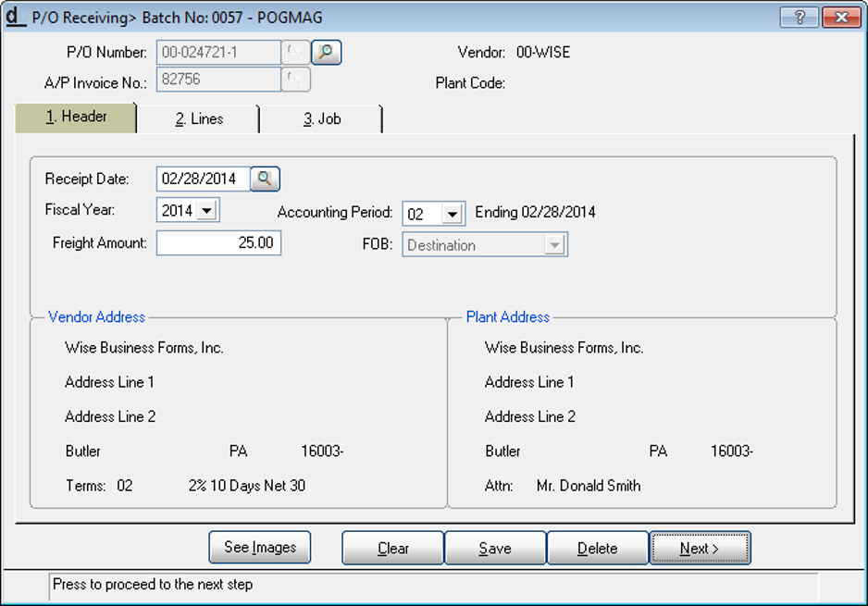Close the P/O Receiving window

(x=841, y=18)
